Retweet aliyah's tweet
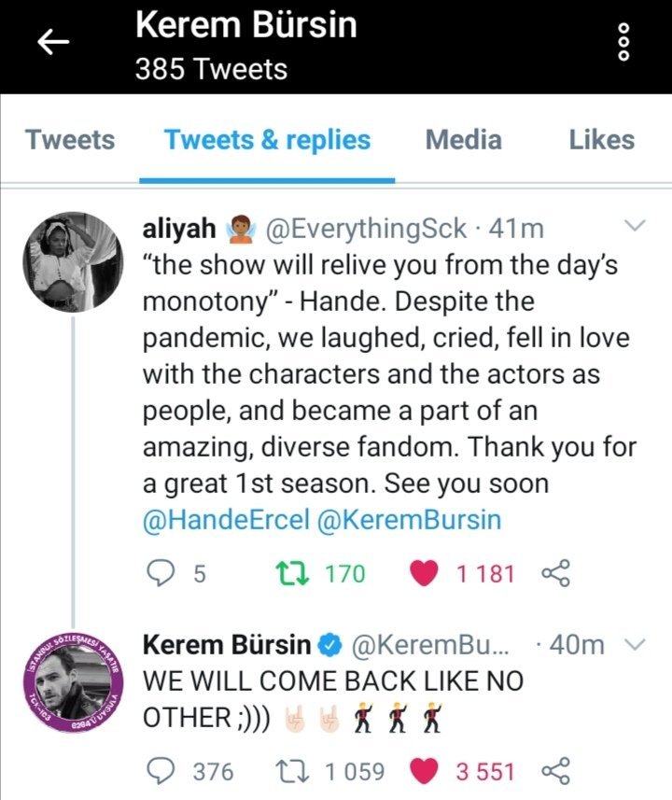The width and height of the screenshot is (672, 800). (302, 573)
